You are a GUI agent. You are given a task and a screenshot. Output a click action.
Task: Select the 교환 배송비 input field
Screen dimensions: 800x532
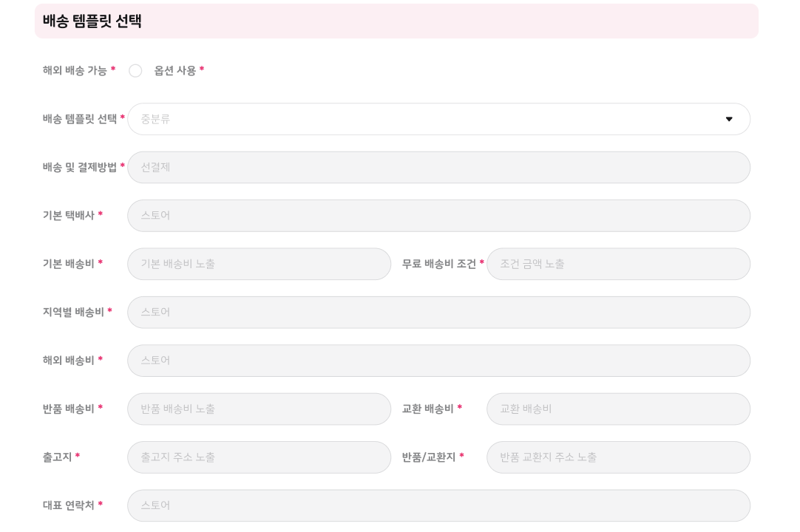click(618, 409)
